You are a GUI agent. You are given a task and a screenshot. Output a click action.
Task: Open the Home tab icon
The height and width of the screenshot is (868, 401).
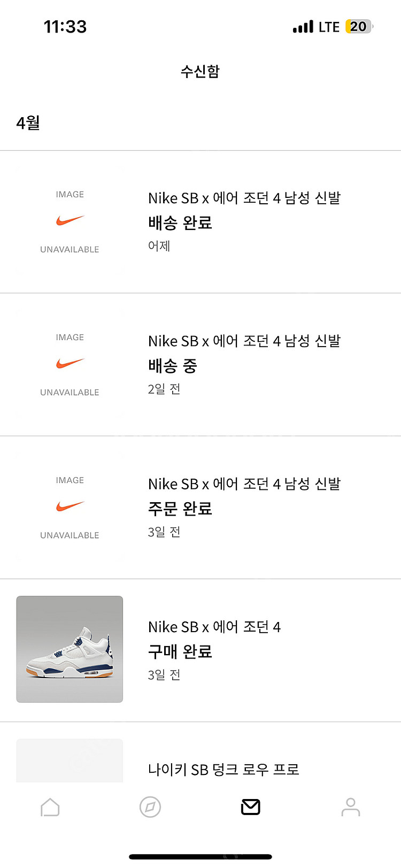50,807
